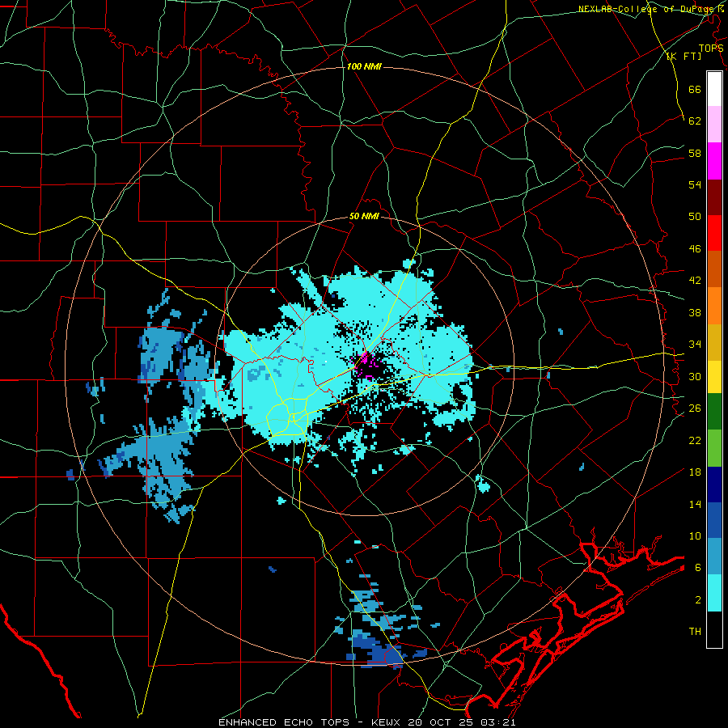Click the 'NEXLAB-College of DuPage' credit text
The height and width of the screenshot is (728, 728).
click(645, 9)
